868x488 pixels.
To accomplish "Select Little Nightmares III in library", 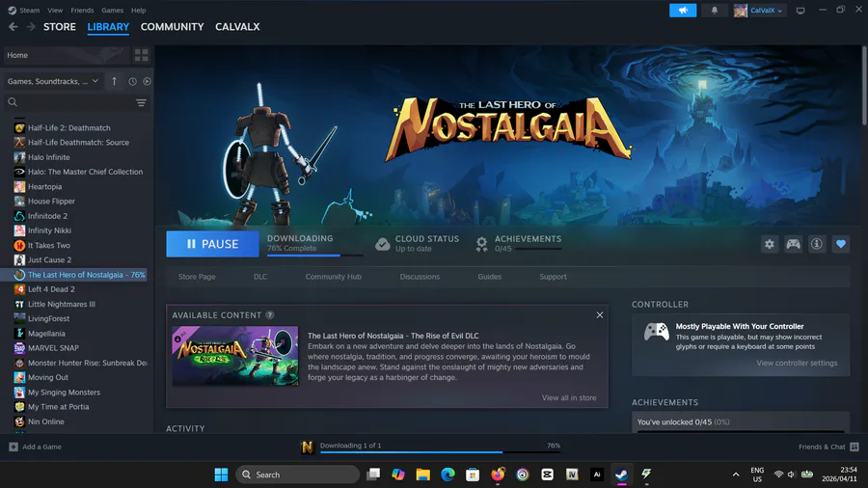I will (x=62, y=304).
